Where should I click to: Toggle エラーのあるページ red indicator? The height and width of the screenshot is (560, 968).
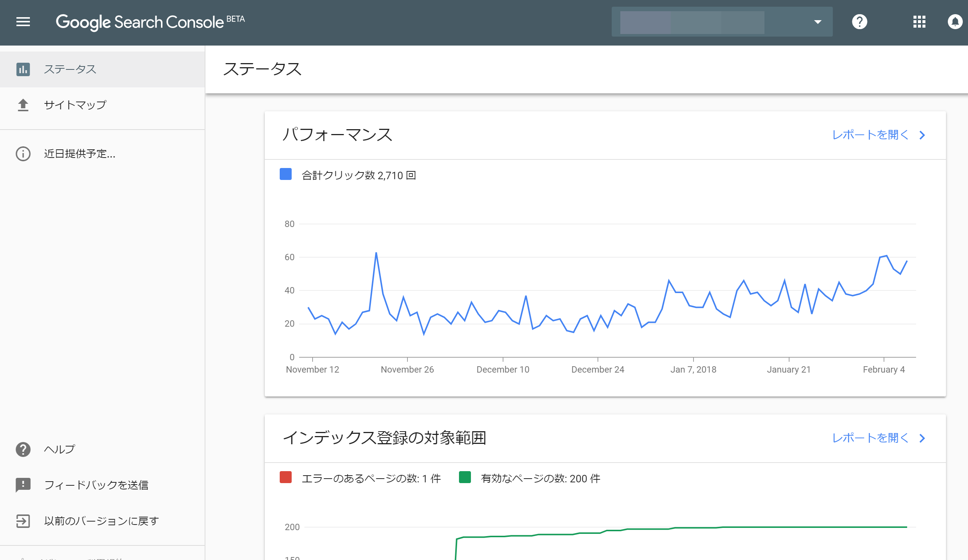tap(285, 479)
